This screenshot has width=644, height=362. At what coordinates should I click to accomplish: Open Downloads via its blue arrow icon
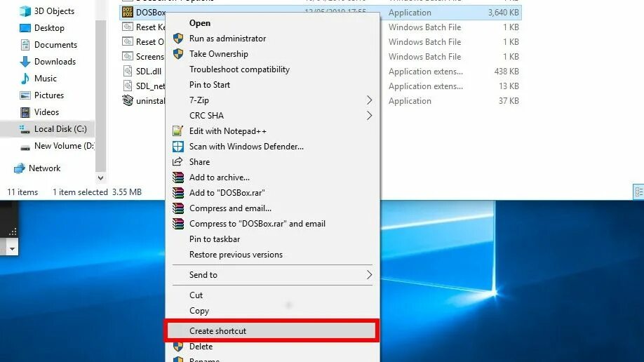(25, 62)
